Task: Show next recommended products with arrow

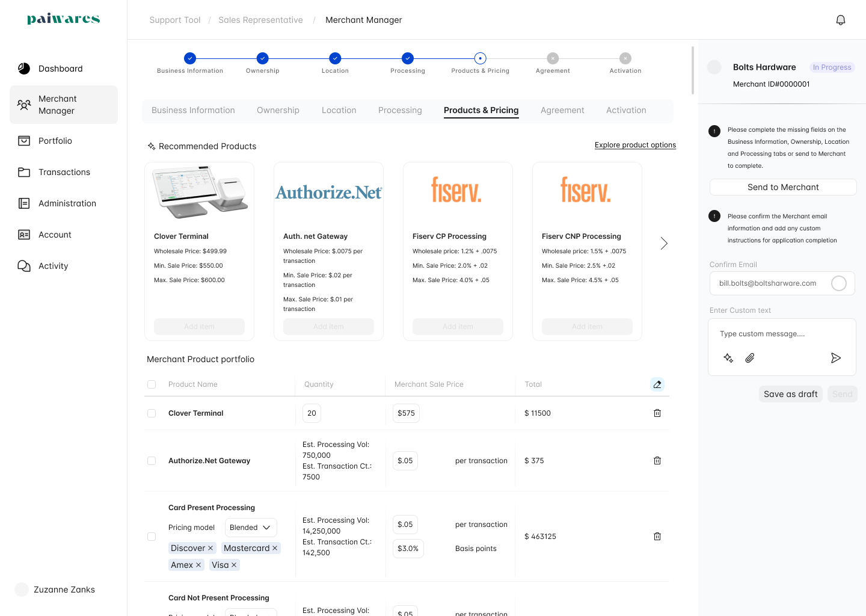Action: tap(664, 243)
